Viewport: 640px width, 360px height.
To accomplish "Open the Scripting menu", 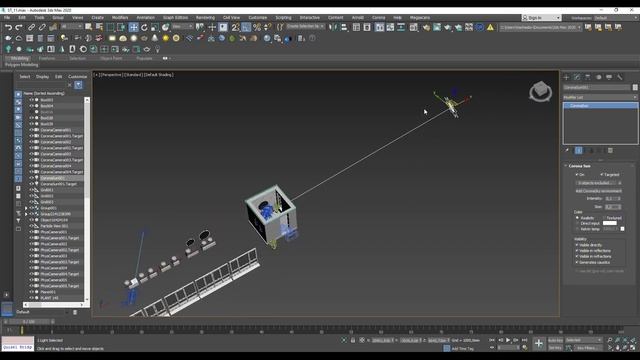I will [x=283, y=18].
